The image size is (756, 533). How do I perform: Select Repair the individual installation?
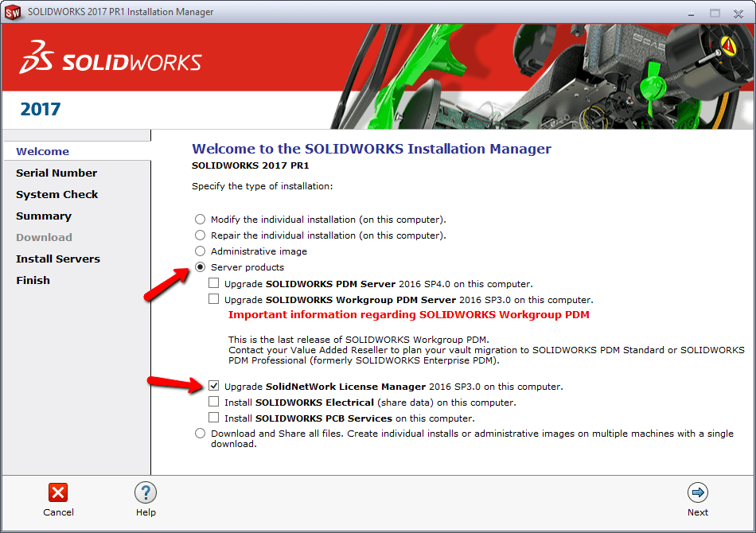coord(200,235)
